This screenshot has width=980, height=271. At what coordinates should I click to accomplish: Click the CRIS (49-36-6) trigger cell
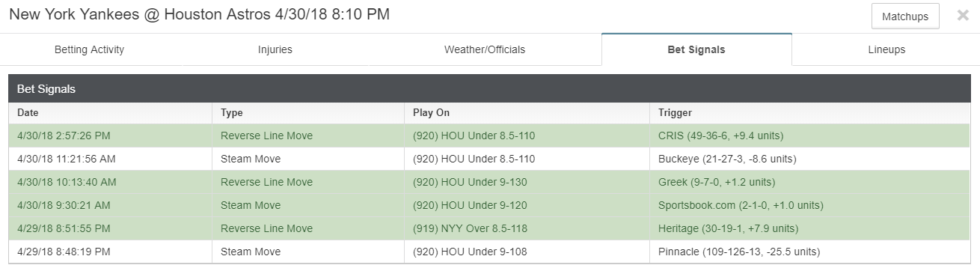810,135
